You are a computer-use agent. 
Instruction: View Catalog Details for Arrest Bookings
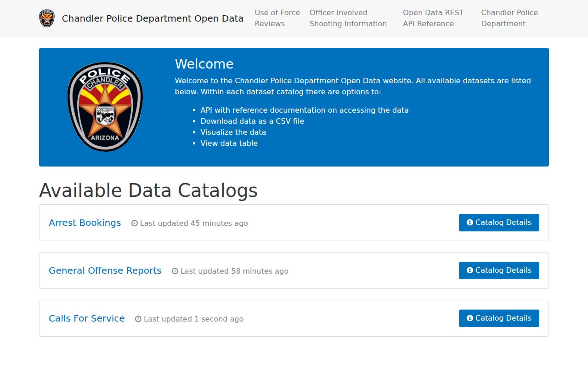[x=499, y=223]
